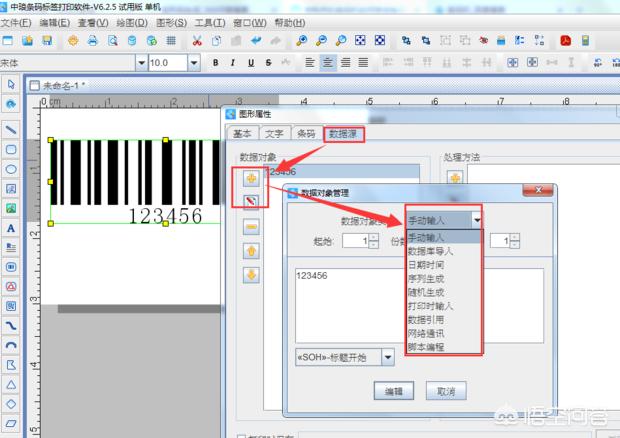Set text alignment to center
This screenshot has height=438, width=620.
click(328, 62)
